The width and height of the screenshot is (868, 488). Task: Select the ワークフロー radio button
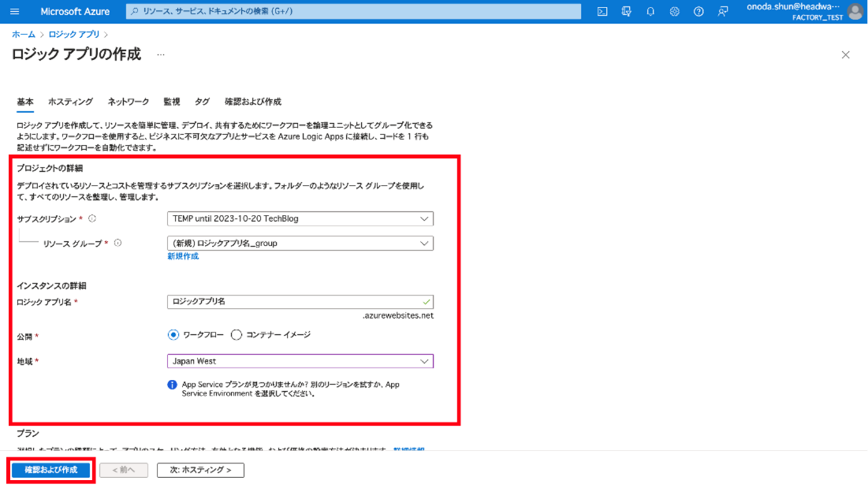(173, 335)
